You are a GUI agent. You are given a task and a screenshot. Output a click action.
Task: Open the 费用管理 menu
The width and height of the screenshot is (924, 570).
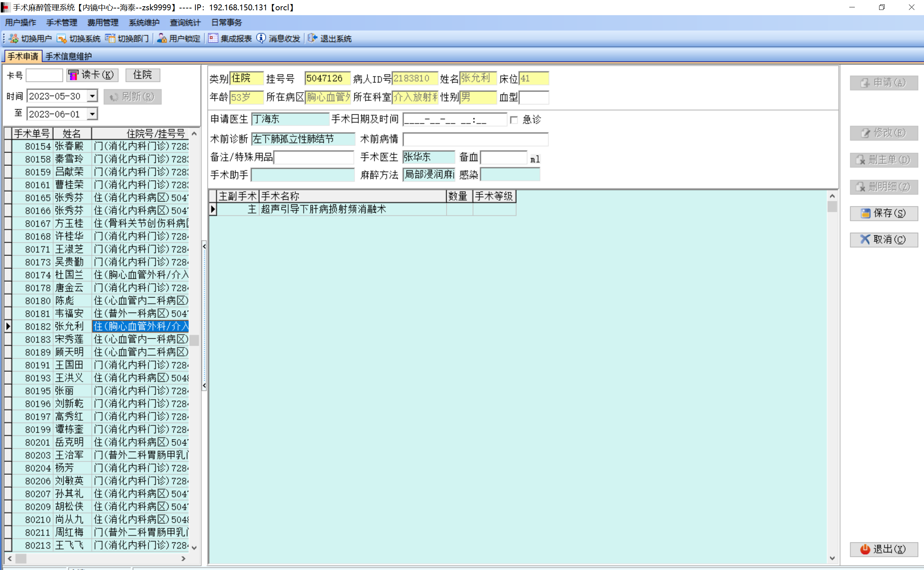tap(103, 23)
